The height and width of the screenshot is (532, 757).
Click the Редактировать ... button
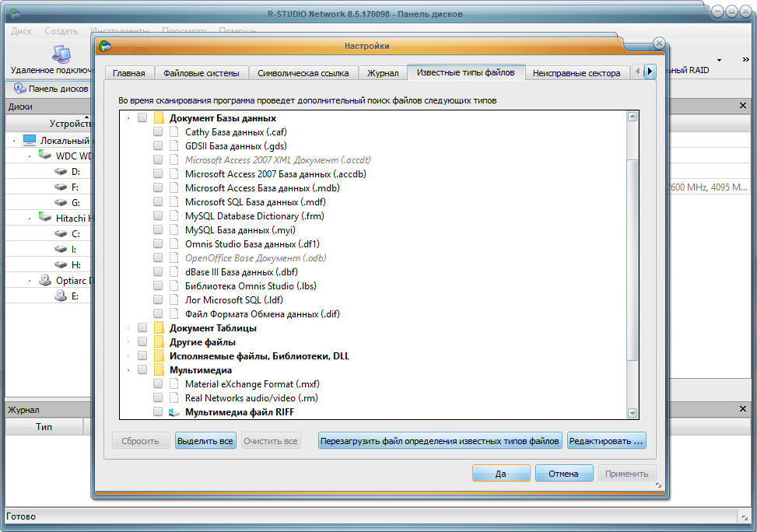606,441
